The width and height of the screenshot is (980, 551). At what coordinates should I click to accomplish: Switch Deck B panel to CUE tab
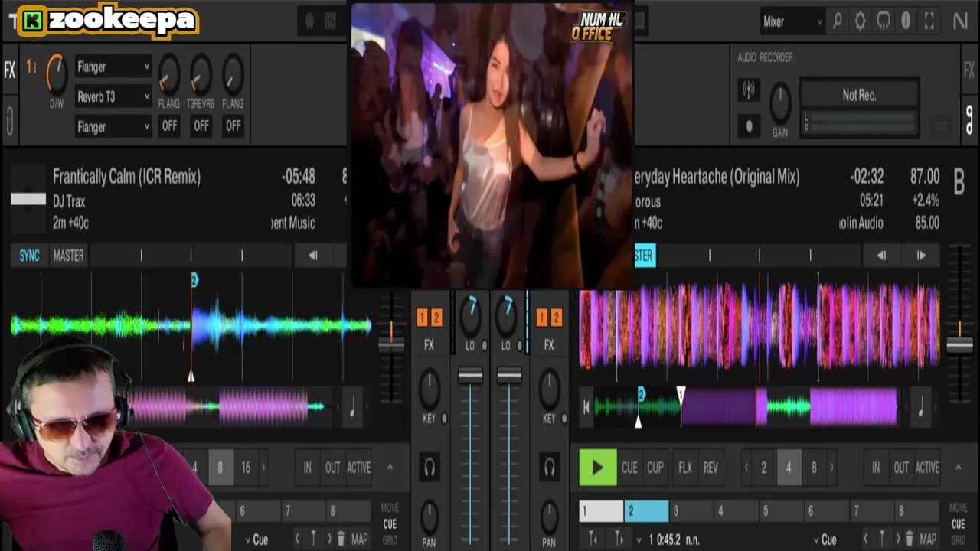[x=958, y=524]
